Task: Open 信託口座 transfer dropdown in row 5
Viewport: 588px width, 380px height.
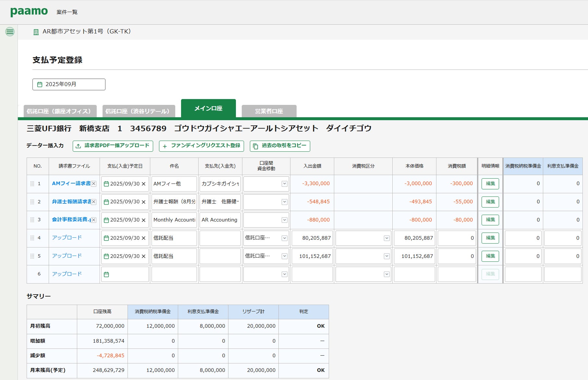Action: 284,256
